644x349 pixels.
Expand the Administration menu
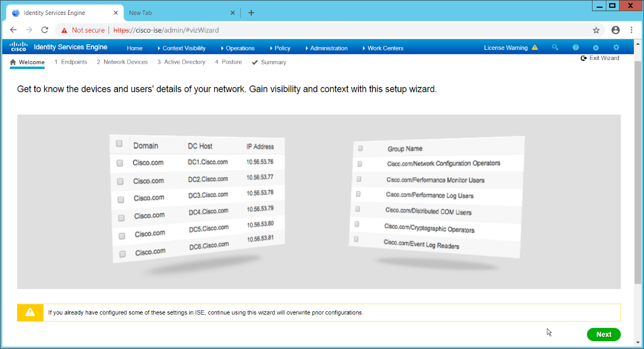click(328, 48)
